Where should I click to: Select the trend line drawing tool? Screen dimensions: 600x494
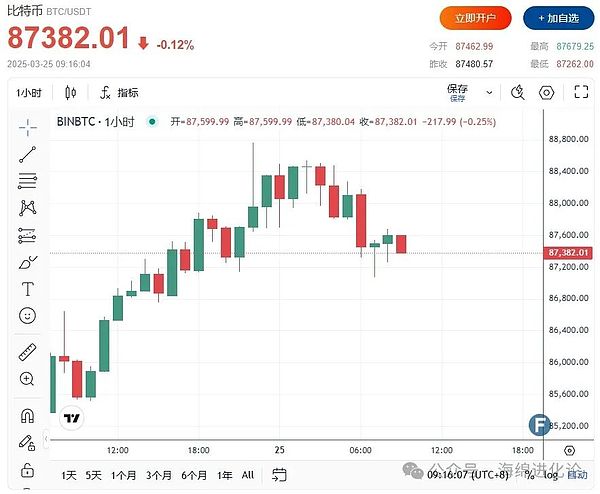(x=28, y=154)
